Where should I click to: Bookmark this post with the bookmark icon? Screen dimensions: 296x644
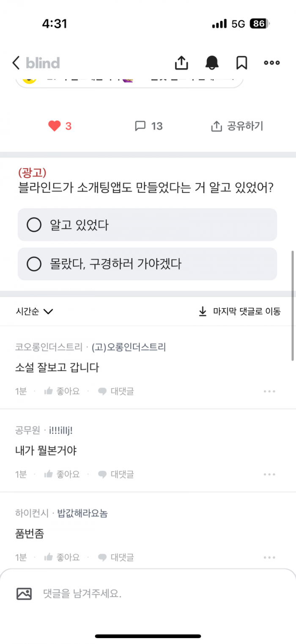click(241, 63)
